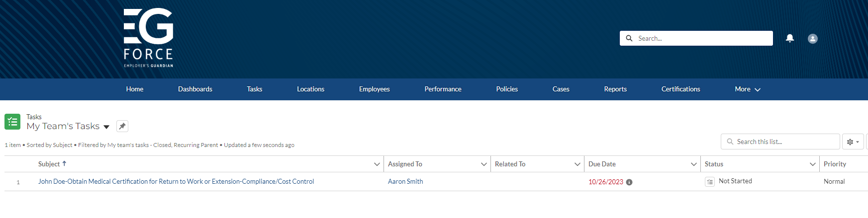Switch to the Employees tab
The image size is (868, 218).
click(x=374, y=89)
